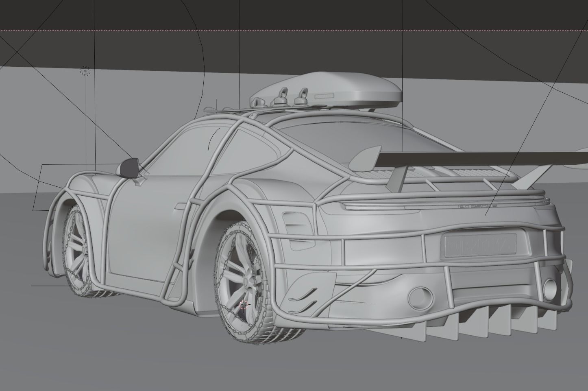Screen dimensions: 588x391
Task: Click the 3D cursor near the rear wheel
Action: 244,305
